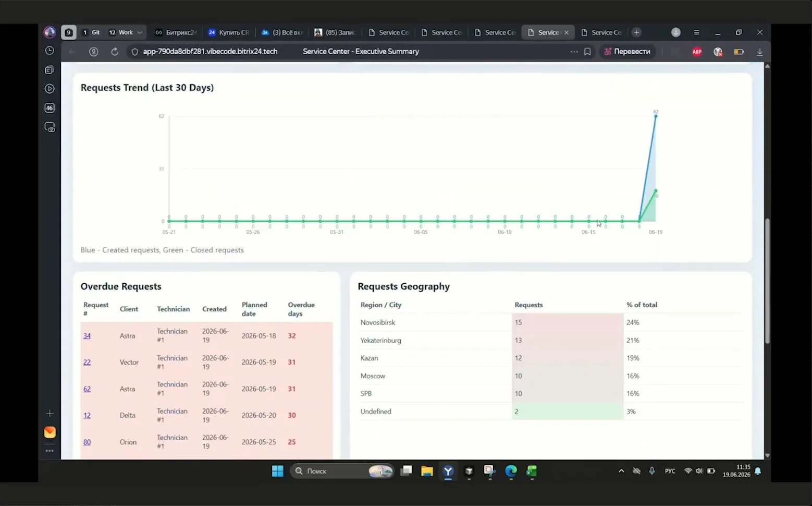Switch to the Битрикс24 tab
The image size is (812, 506).
(x=176, y=32)
